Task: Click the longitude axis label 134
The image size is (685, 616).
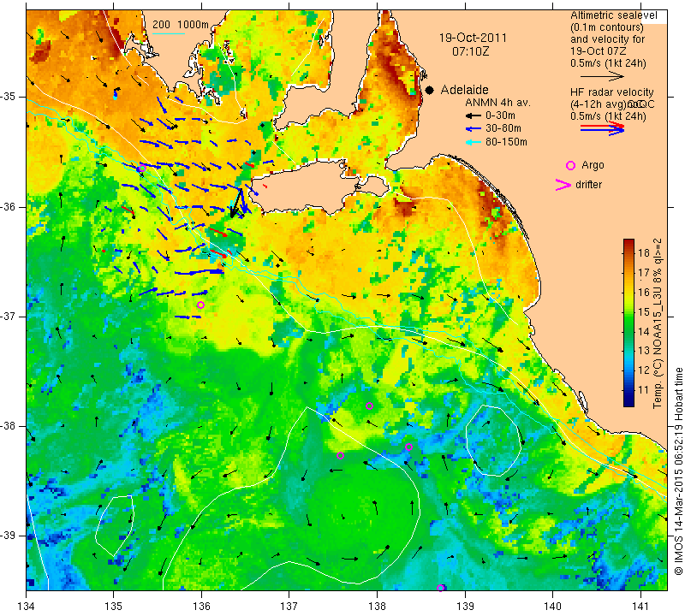Action: click(x=27, y=606)
